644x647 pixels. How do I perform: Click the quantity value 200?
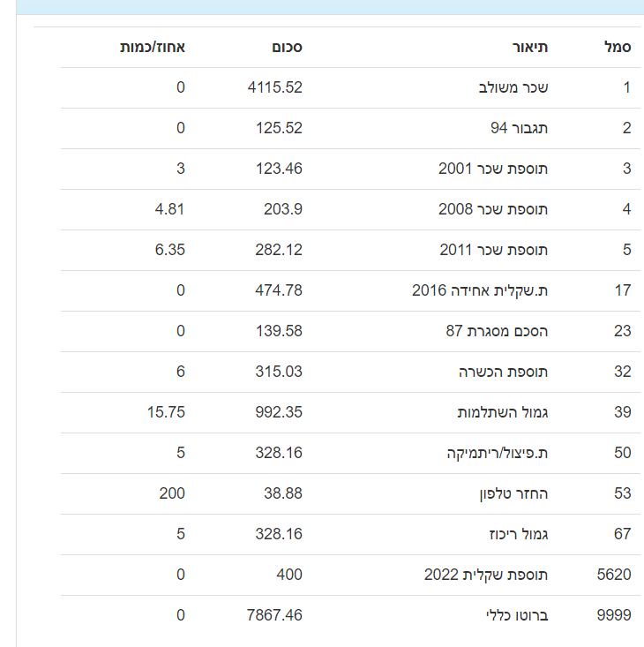coord(172,493)
